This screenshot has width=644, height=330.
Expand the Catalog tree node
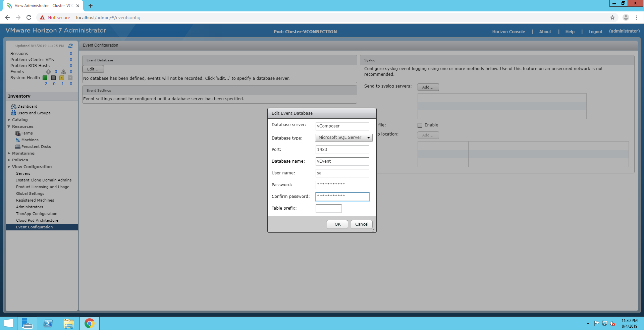[9, 120]
